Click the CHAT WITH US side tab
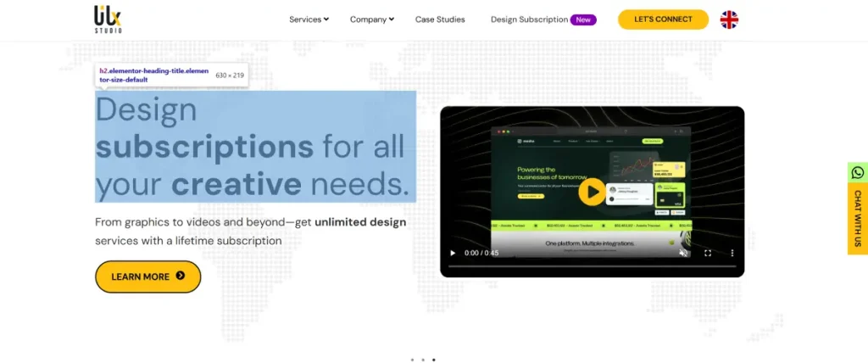The image size is (868, 363). (858, 219)
